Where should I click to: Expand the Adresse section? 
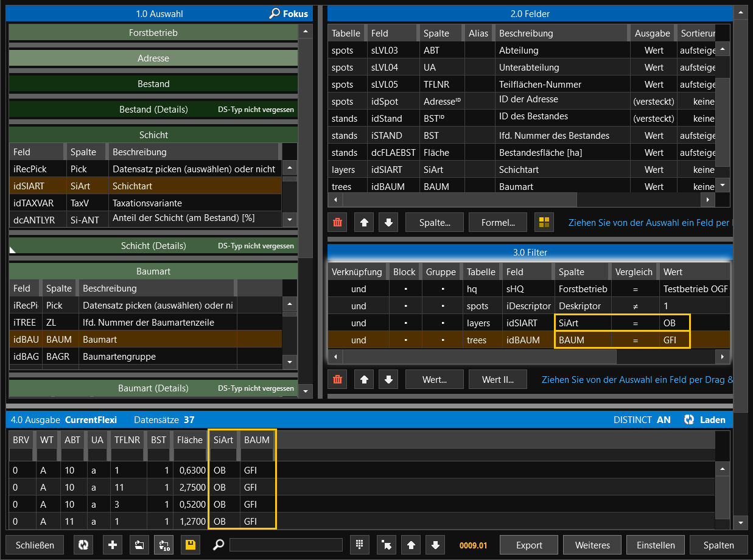(x=153, y=58)
